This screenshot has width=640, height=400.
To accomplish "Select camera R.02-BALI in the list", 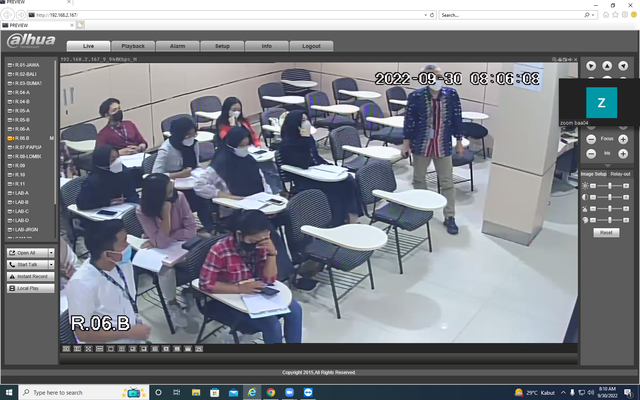I will click(22, 74).
